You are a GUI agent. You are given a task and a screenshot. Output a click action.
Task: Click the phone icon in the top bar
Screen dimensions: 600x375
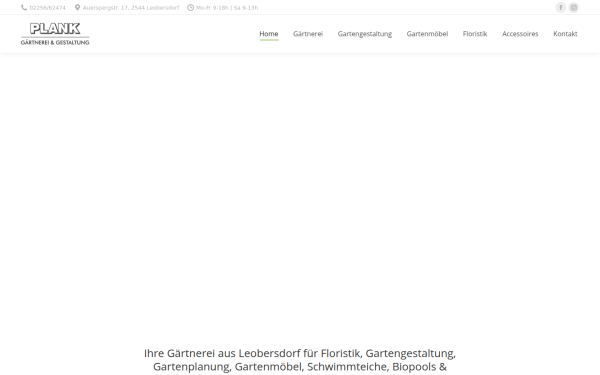click(x=24, y=7)
